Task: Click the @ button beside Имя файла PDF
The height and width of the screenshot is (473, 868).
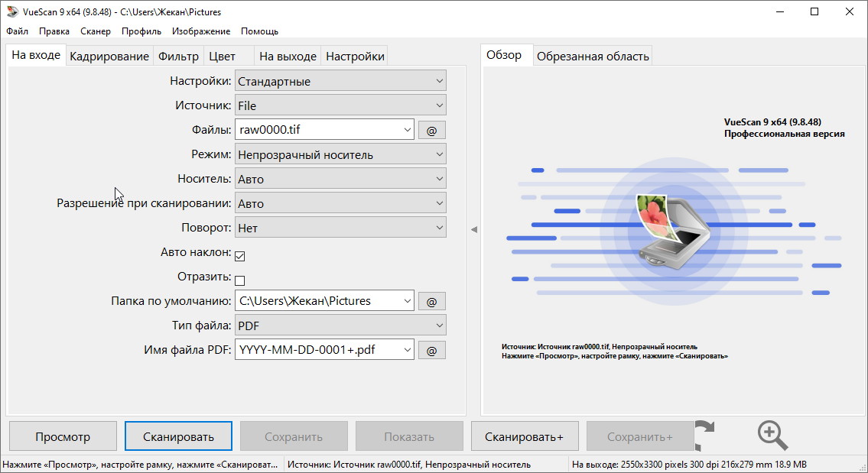Action: 431,351
